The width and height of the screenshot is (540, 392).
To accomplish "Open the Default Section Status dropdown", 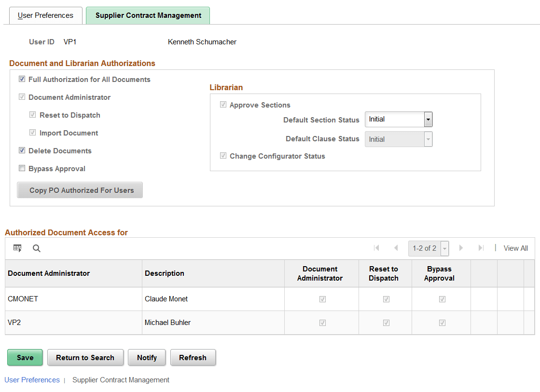I will click(x=428, y=119).
